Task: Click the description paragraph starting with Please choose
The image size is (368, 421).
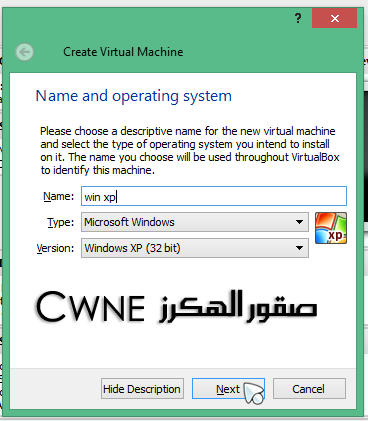Action: pos(190,151)
